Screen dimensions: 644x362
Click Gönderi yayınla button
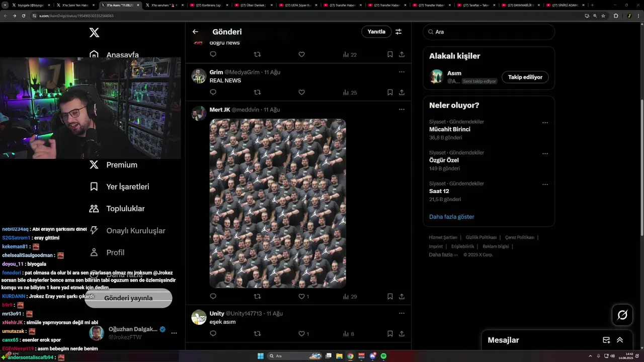[x=128, y=298]
